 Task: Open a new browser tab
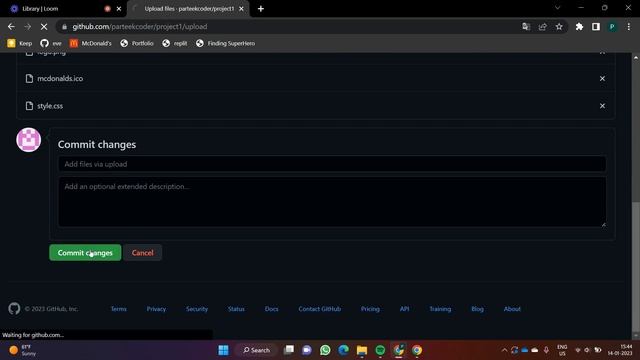click(261, 9)
